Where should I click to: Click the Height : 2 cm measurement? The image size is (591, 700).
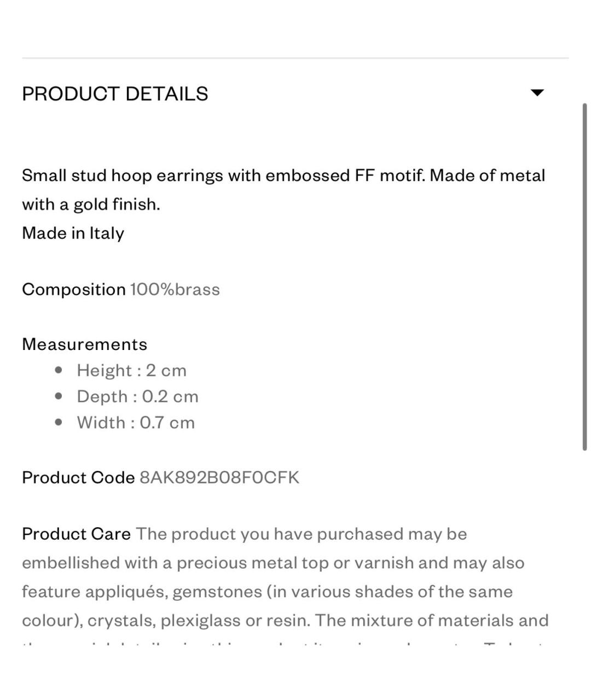click(x=131, y=370)
